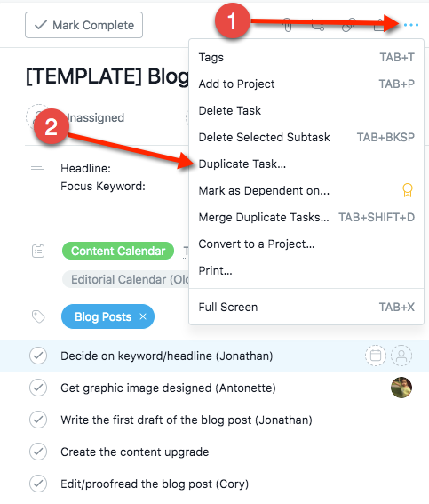Click the paperclip attachment icon

(288, 25)
